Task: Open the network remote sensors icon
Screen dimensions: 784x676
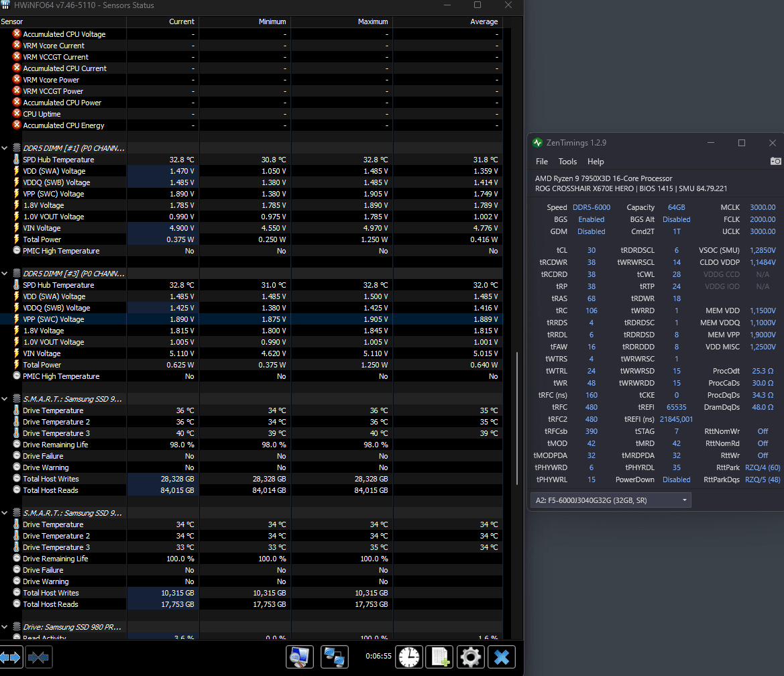Action: tap(334, 657)
